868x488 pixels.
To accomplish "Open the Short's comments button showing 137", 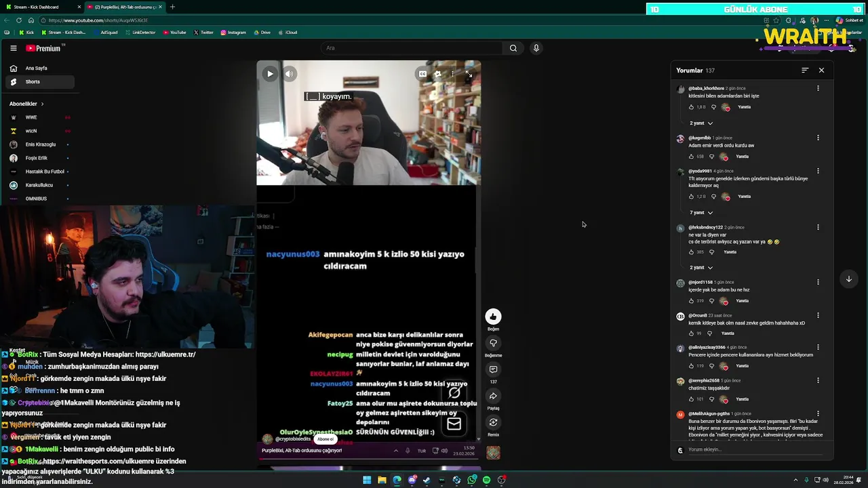I will coord(493,369).
